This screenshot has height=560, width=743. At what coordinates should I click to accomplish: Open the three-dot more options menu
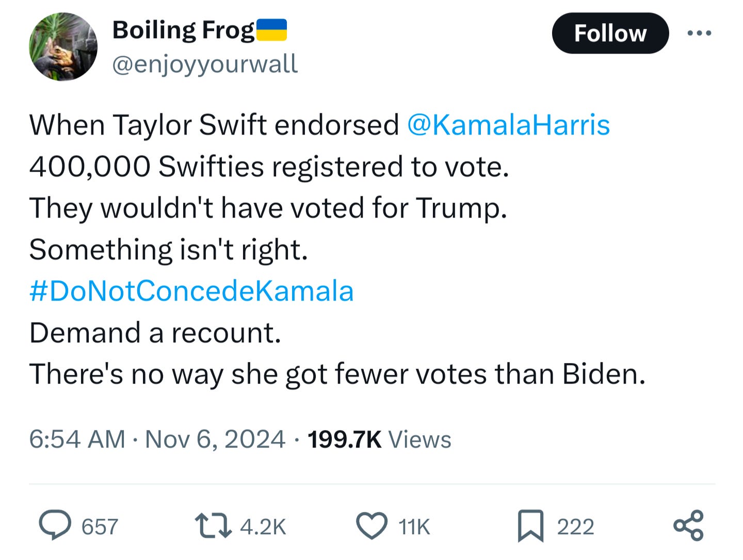700,33
